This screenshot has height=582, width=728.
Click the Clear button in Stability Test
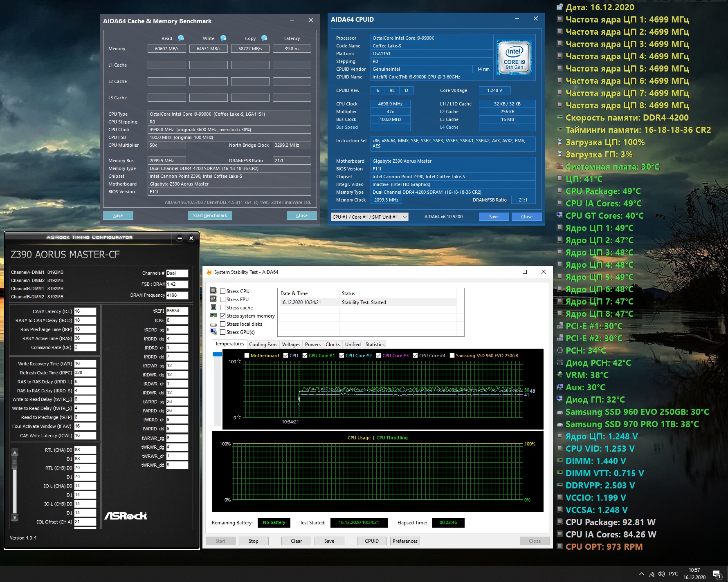point(296,541)
